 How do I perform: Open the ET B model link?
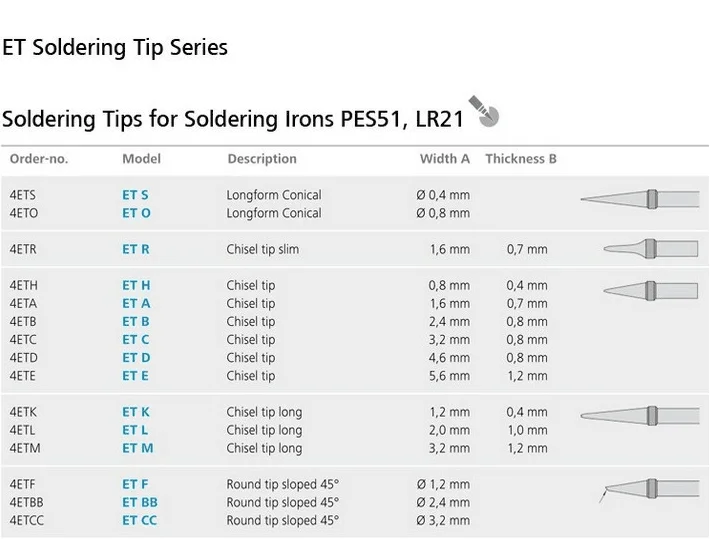pyautogui.click(x=136, y=322)
